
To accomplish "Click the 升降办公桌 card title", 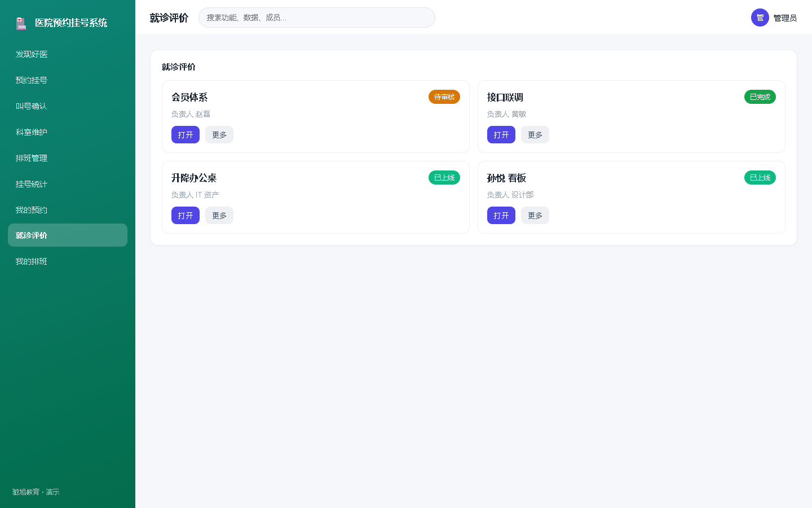I will 194,178.
